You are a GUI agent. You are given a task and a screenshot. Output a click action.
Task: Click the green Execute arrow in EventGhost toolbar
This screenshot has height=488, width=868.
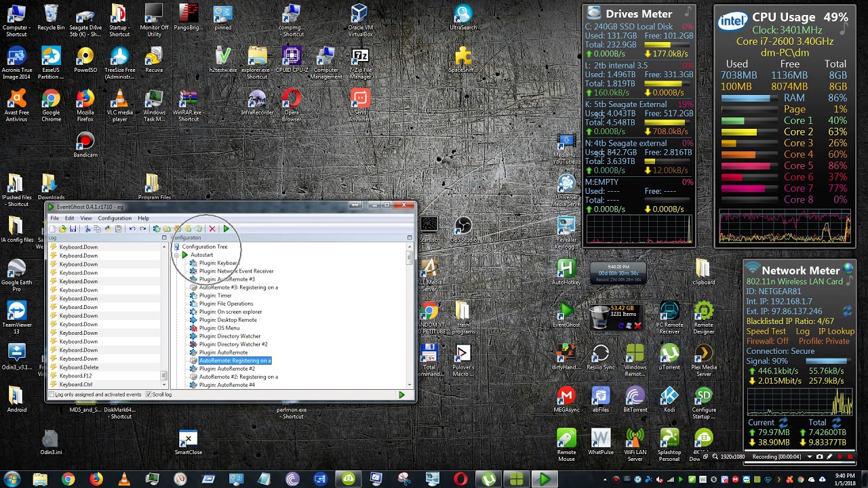pyautogui.click(x=226, y=229)
